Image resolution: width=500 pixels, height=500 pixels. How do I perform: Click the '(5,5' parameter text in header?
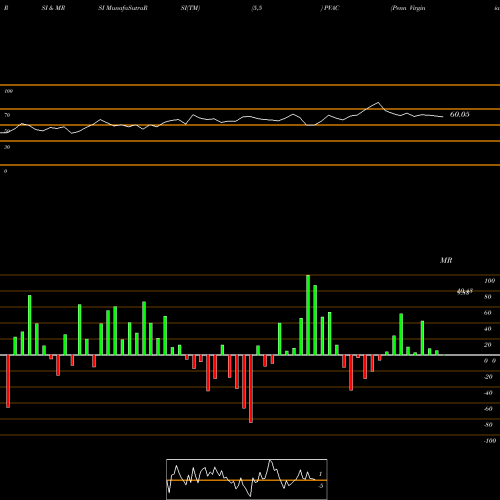[257, 8]
